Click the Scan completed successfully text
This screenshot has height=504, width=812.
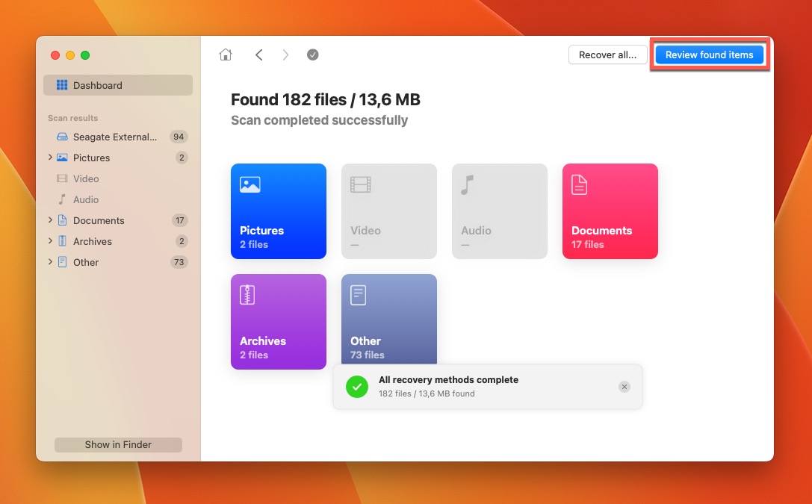point(320,120)
